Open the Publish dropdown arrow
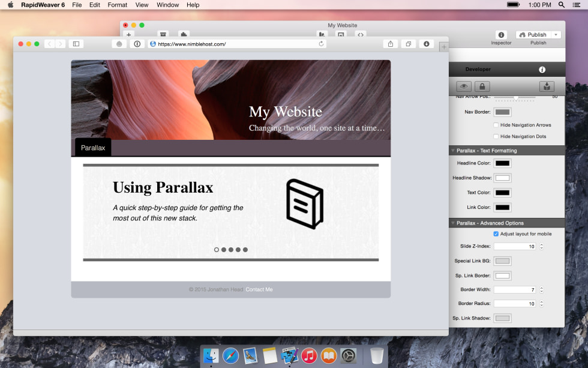The height and width of the screenshot is (368, 588). (x=556, y=34)
